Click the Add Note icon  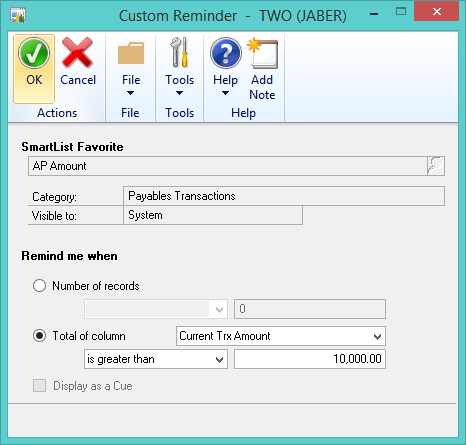point(263,53)
